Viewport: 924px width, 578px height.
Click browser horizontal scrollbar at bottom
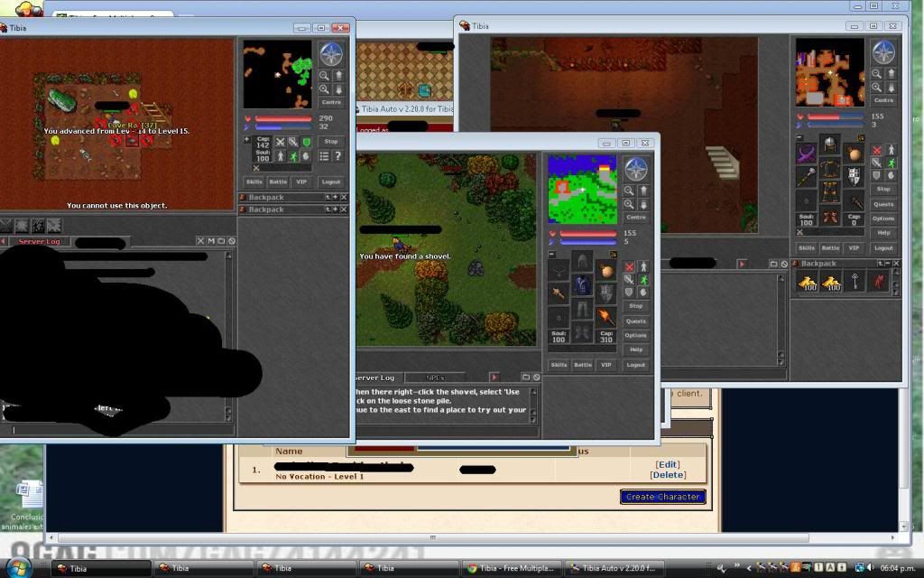tap(433, 537)
